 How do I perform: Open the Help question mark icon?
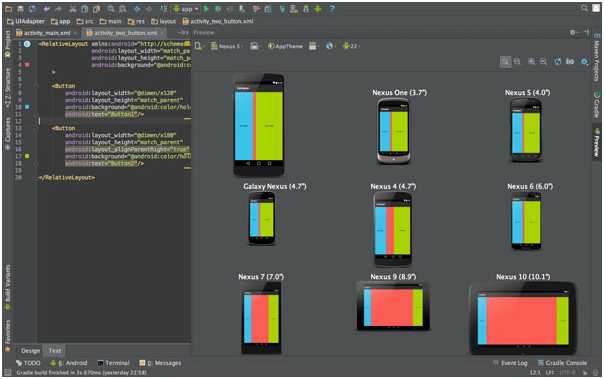click(332, 8)
